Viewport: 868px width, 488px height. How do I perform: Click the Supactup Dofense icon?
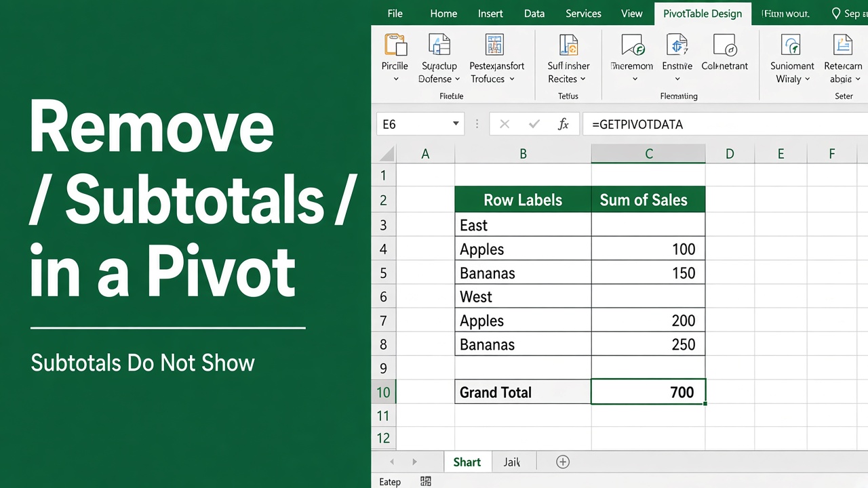click(439, 45)
